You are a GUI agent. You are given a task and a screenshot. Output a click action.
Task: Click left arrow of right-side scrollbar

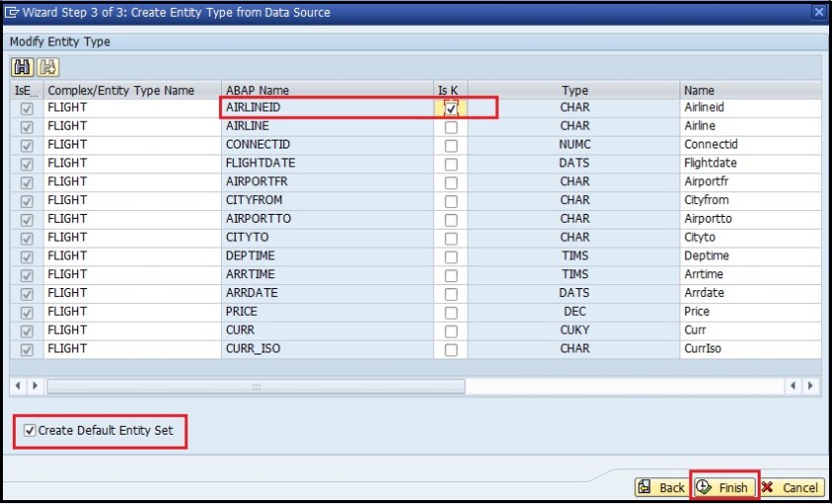[793, 386]
